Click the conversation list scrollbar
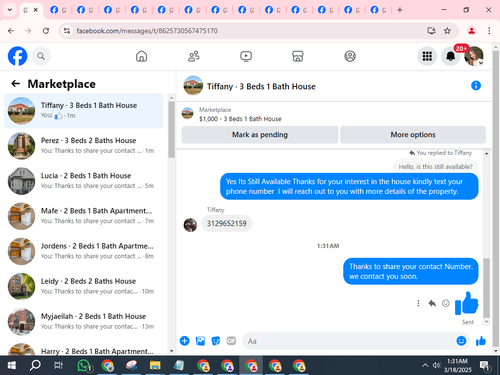Image resolution: width=500 pixels, height=375 pixels. tap(171, 130)
